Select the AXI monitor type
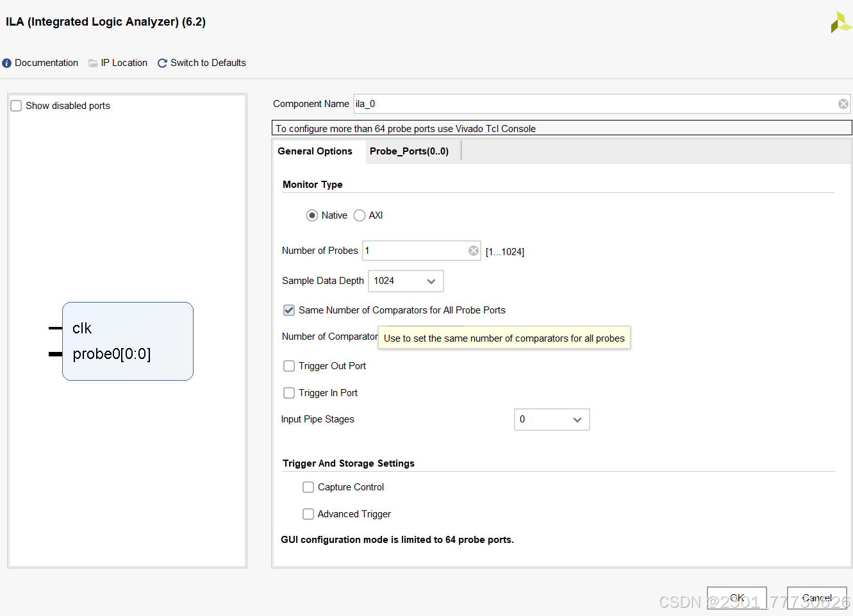Image resolution: width=853 pixels, height=616 pixels. click(x=360, y=215)
